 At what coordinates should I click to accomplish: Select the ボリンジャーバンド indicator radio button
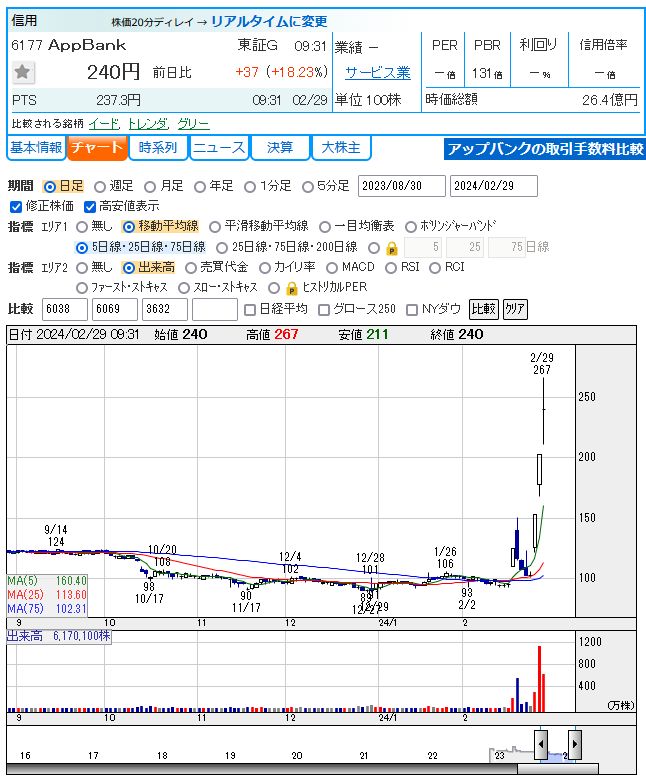(410, 227)
